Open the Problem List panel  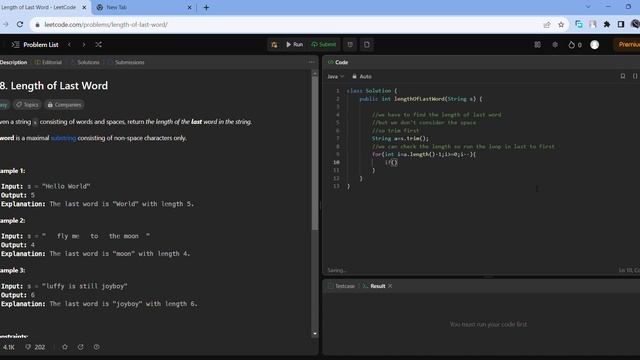pyautogui.click(x=36, y=44)
